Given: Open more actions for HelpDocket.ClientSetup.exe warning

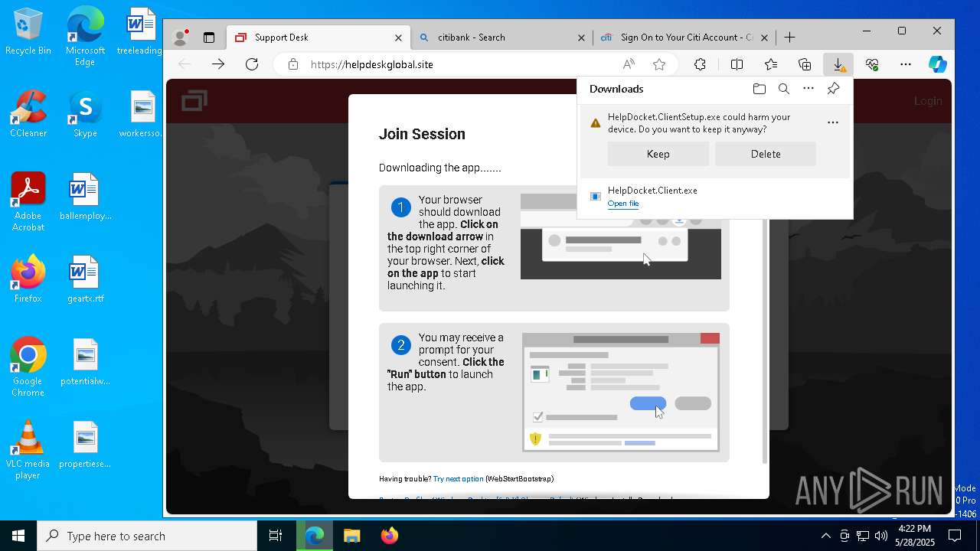Looking at the screenshot, I should click(833, 122).
